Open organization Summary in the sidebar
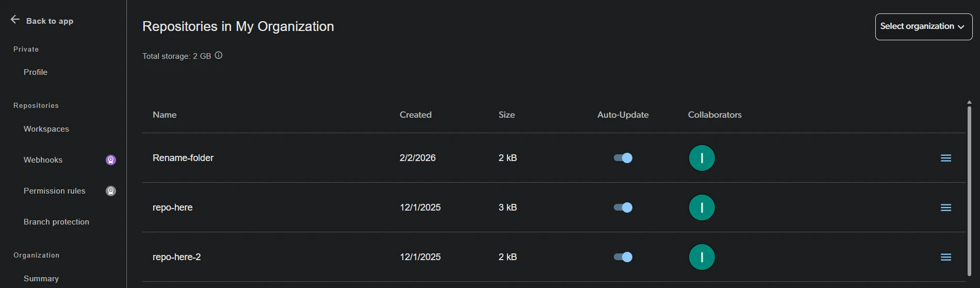Image resolution: width=980 pixels, height=288 pixels. click(x=41, y=279)
